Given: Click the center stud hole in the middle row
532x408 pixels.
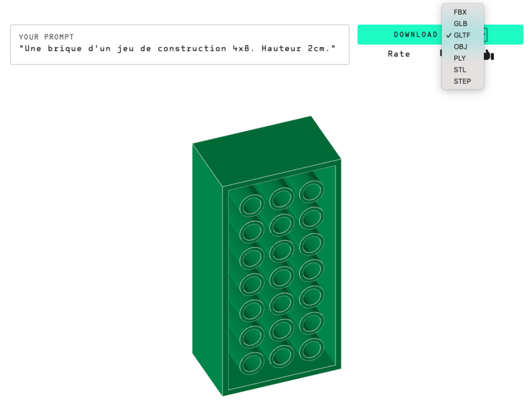Looking at the screenshot, I should 282,277.
